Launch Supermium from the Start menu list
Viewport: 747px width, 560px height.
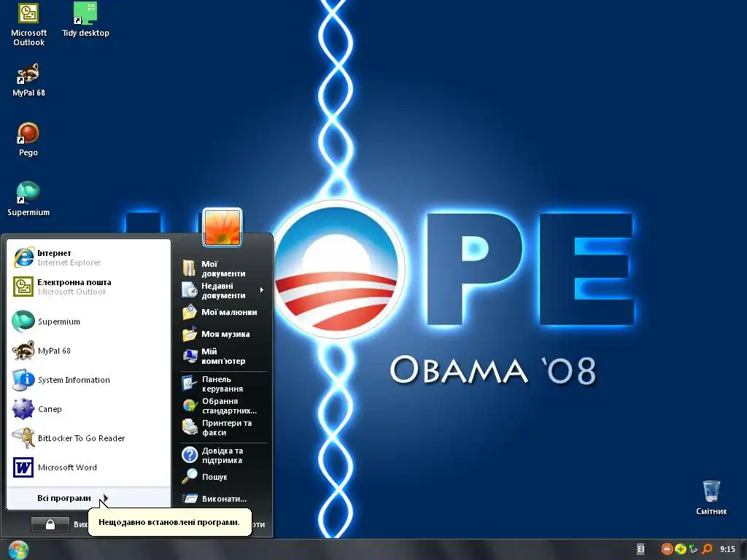pyautogui.click(x=88, y=322)
